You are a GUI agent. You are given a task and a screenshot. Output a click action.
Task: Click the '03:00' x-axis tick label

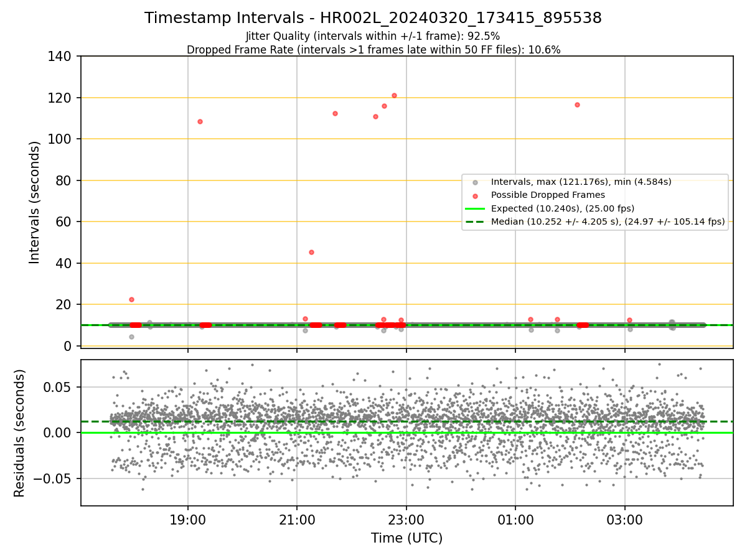pos(625,520)
